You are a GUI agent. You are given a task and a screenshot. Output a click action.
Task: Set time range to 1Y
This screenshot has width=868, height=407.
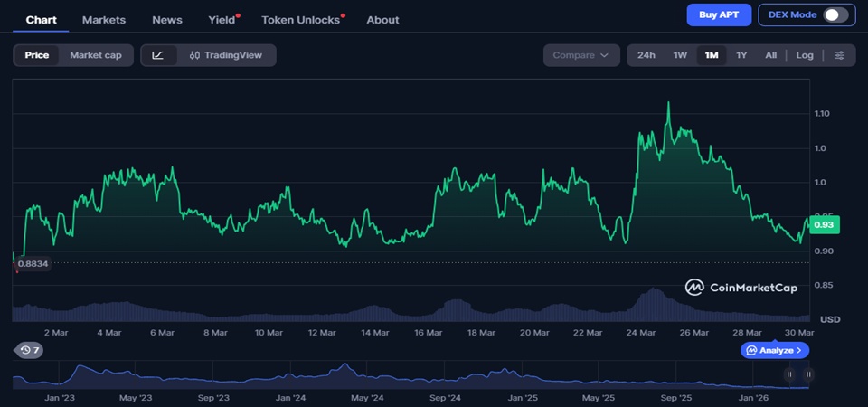coord(741,55)
